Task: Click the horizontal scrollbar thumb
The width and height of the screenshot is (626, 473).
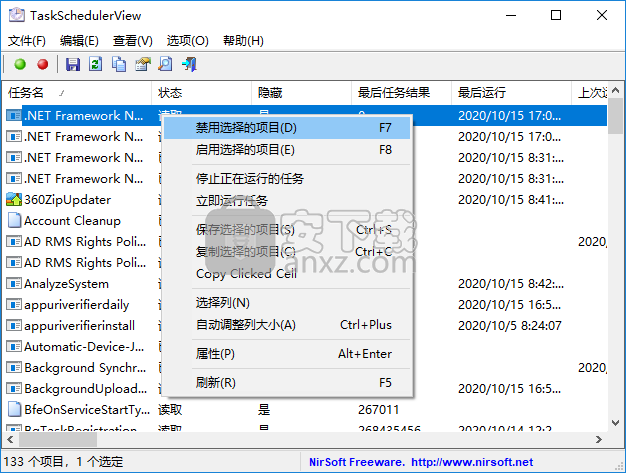Action: (x=58, y=439)
